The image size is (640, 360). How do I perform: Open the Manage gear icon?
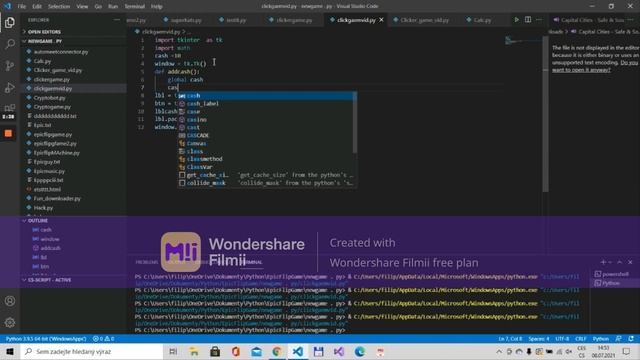[10, 322]
